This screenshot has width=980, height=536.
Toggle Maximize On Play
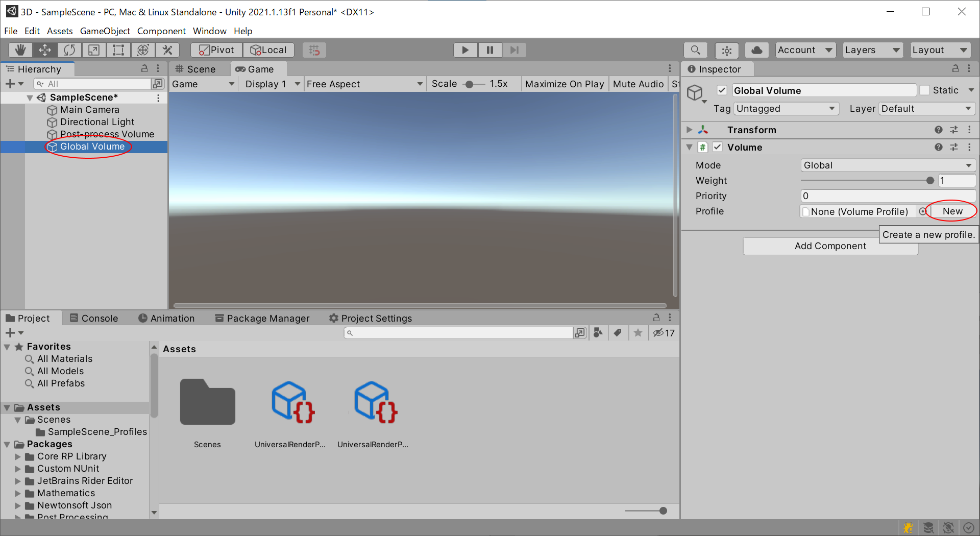(565, 84)
